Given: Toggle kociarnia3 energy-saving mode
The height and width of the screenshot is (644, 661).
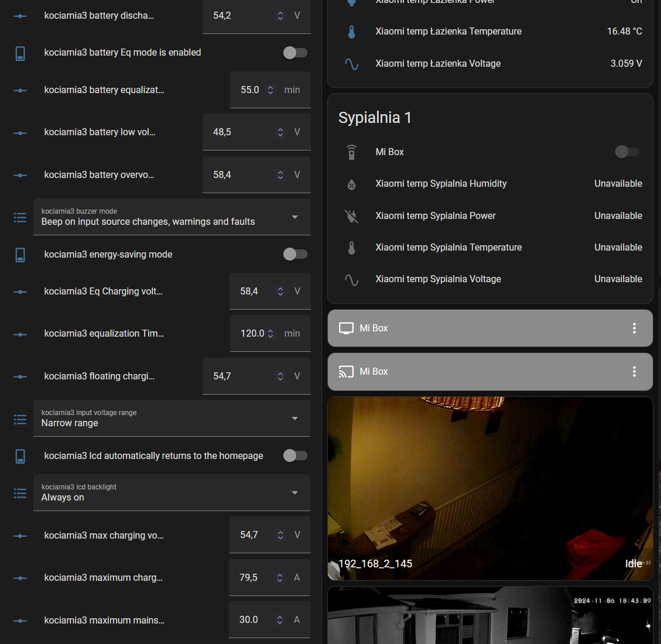Looking at the screenshot, I should (x=294, y=254).
